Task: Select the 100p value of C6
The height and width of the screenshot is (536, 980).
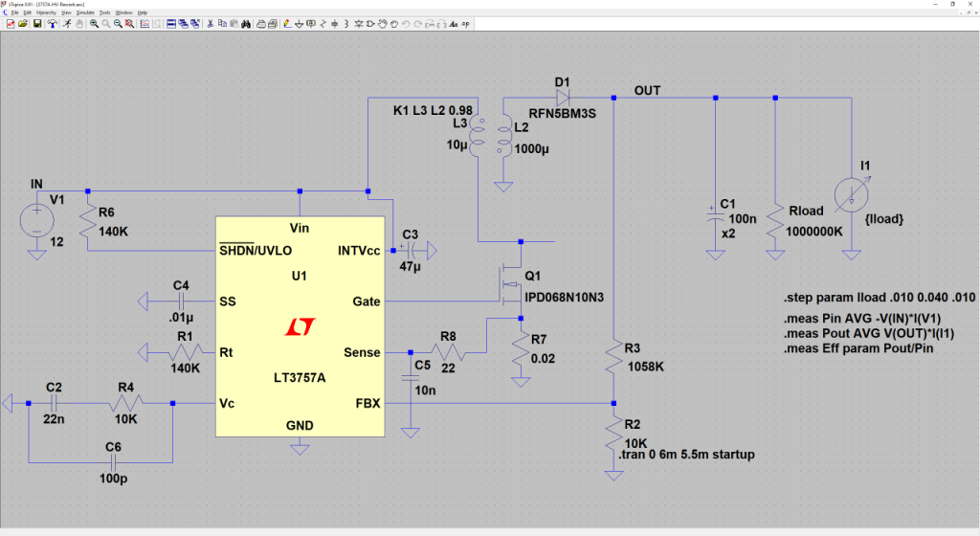Action: pyautogui.click(x=113, y=479)
